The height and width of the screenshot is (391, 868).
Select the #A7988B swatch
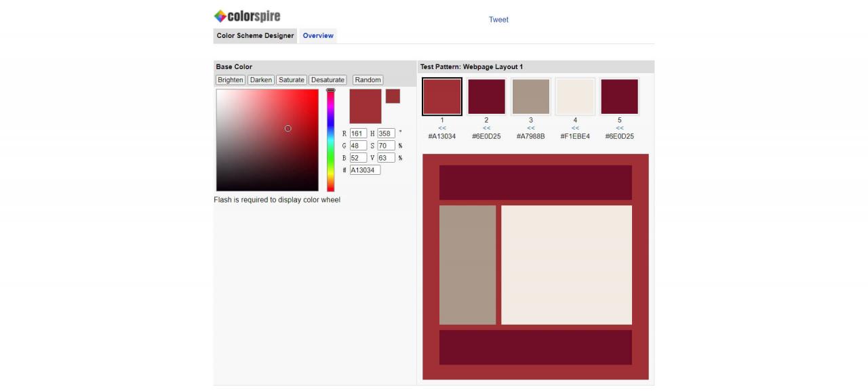coord(532,96)
